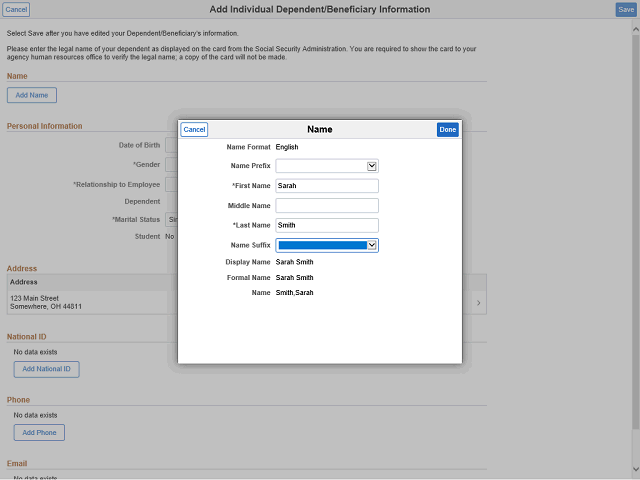The height and width of the screenshot is (480, 640).
Task: Open address row details chevron
Action: point(477,303)
